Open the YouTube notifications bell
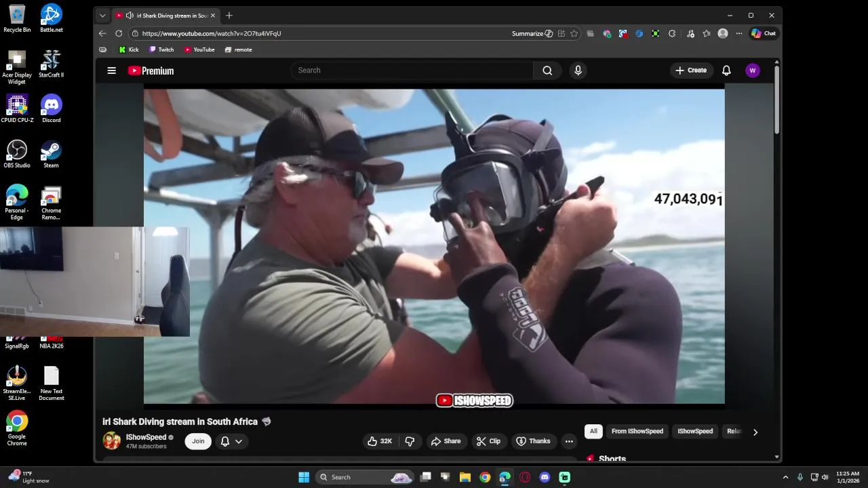Screen dimensions: 868x488 (726, 70)
